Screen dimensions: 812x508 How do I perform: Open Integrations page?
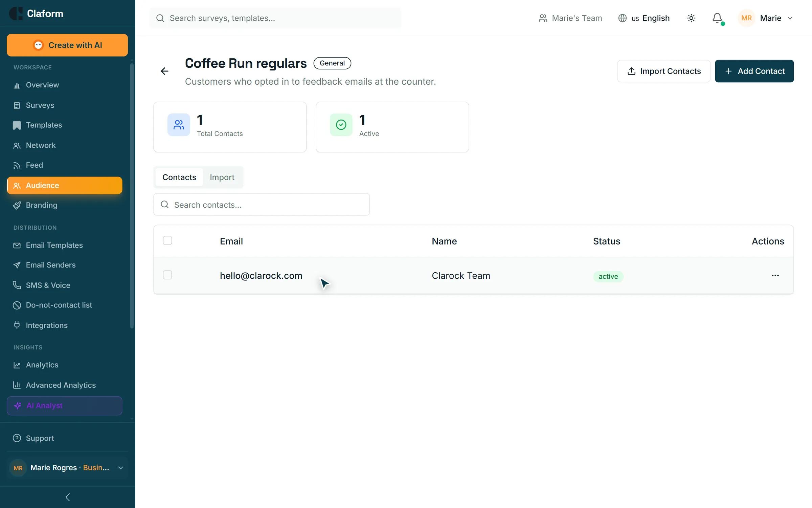click(x=64, y=325)
